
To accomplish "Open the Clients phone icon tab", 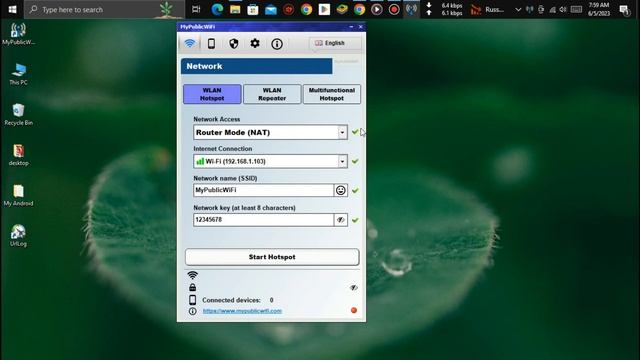I will (211, 43).
